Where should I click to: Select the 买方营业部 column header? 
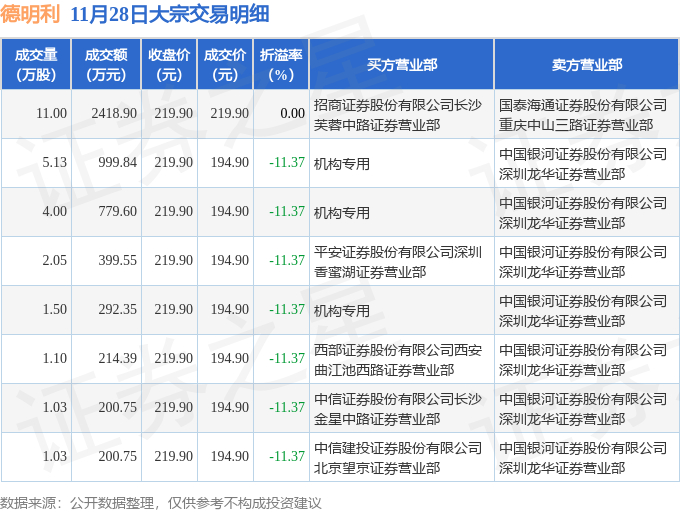[x=402, y=65]
